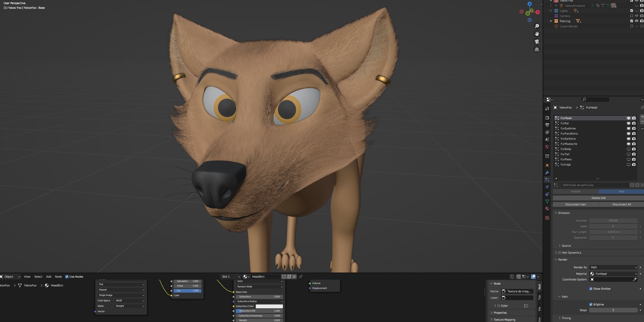Click the pan view hand icon
Viewport: 644px width, 322px height.
[x=537, y=34]
